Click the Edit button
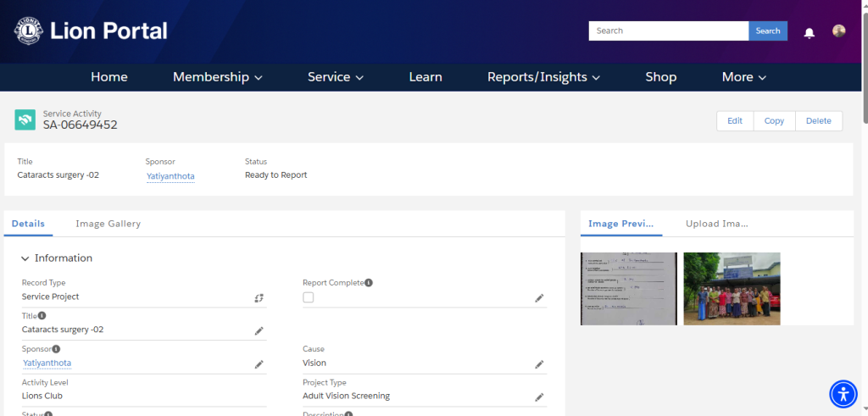This screenshot has height=416, width=868. [735, 121]
